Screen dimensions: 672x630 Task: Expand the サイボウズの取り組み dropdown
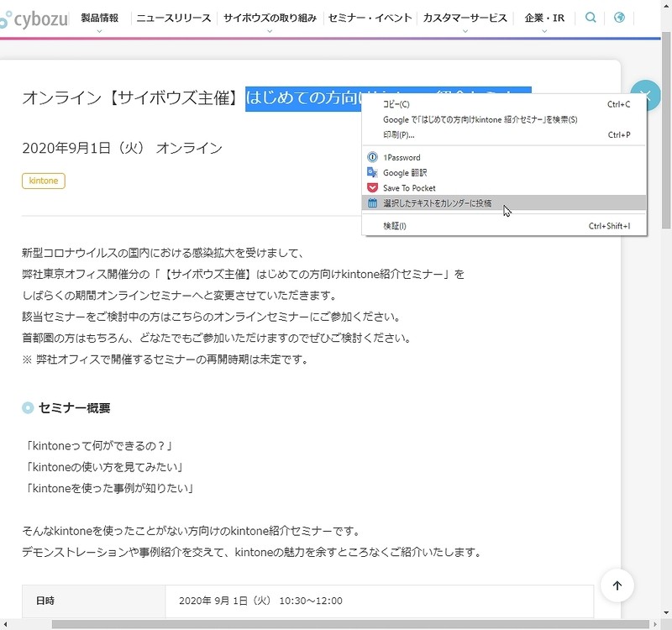click(x=270, y=18)
